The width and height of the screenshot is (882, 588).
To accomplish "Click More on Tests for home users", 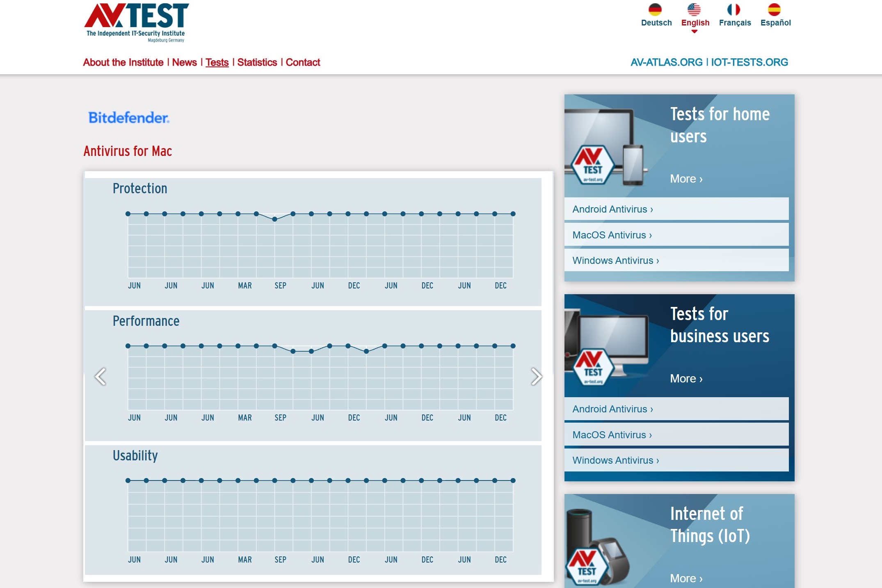I will [x=685, y=178].
